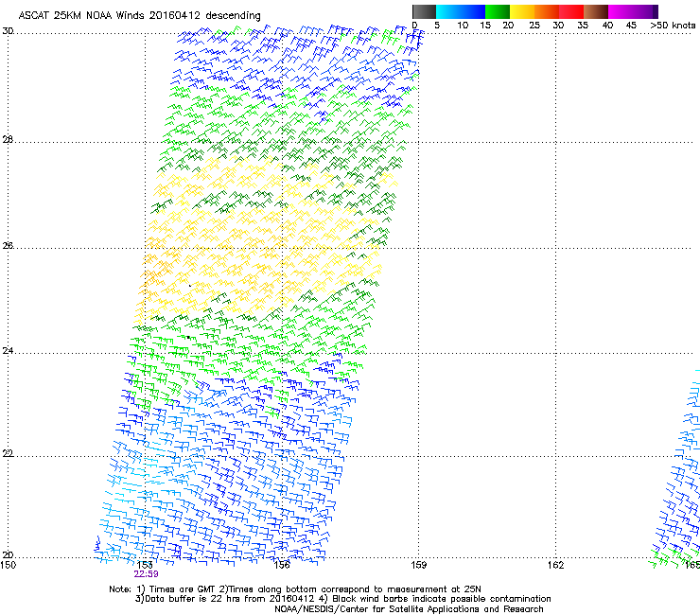700x615 pixels.
Task: Click the latitude label "24"
Action: click(x=8, y=351)
